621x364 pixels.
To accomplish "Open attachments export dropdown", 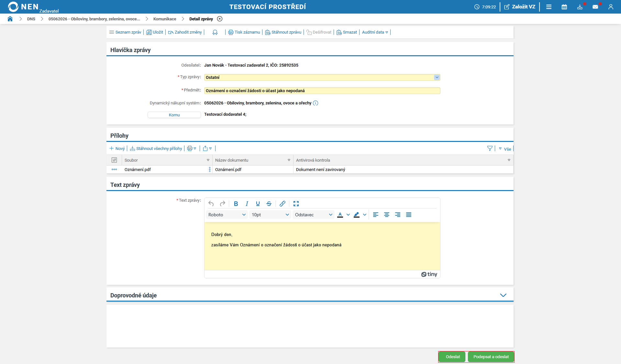I will coord(207,149).
